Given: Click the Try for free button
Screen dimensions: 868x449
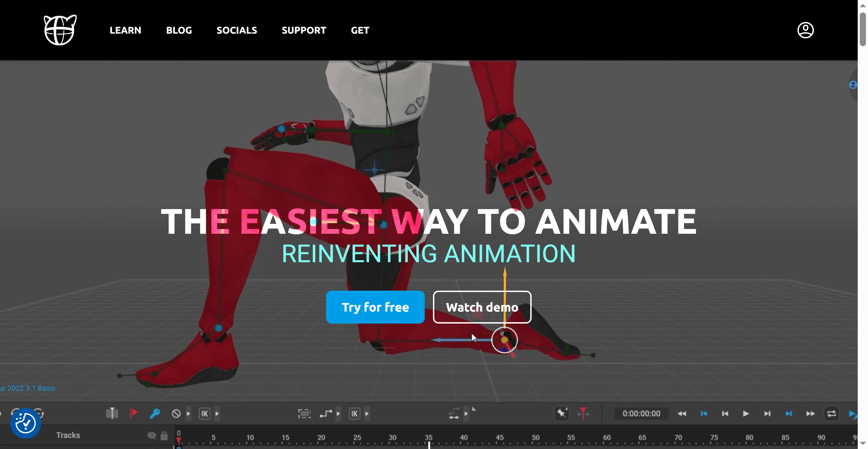Looking at the screenshot, I should click(x=375, y=307).
